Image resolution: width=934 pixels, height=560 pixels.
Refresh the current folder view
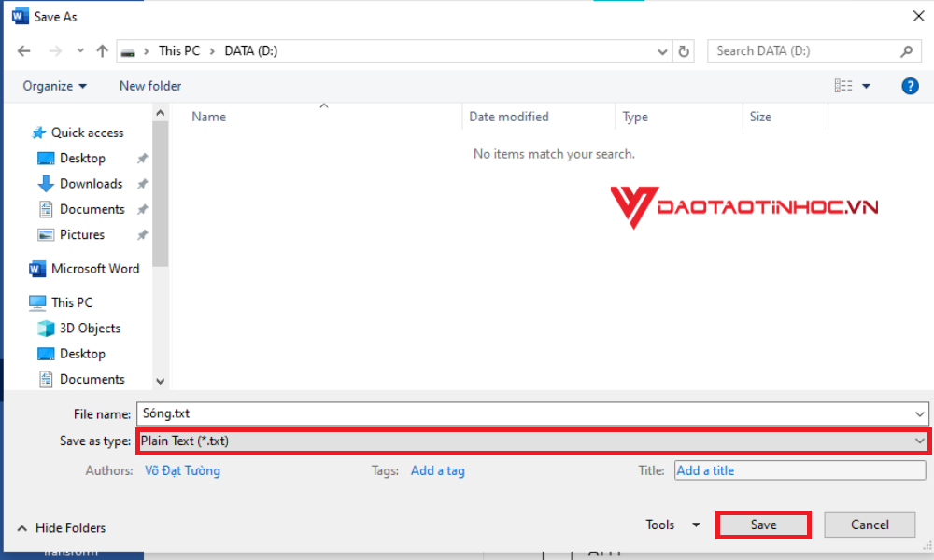[684, 51]
